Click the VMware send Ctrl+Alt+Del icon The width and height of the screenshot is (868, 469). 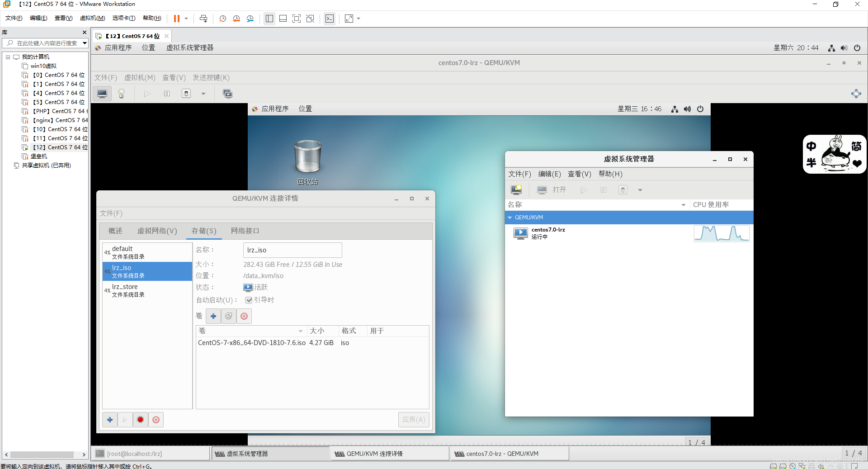(203, 19)
